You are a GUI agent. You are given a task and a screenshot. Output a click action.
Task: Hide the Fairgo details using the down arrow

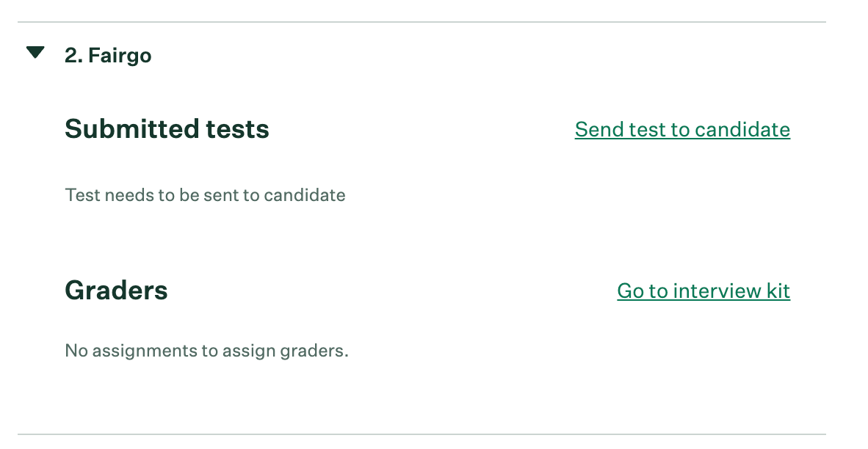(35, 53)
